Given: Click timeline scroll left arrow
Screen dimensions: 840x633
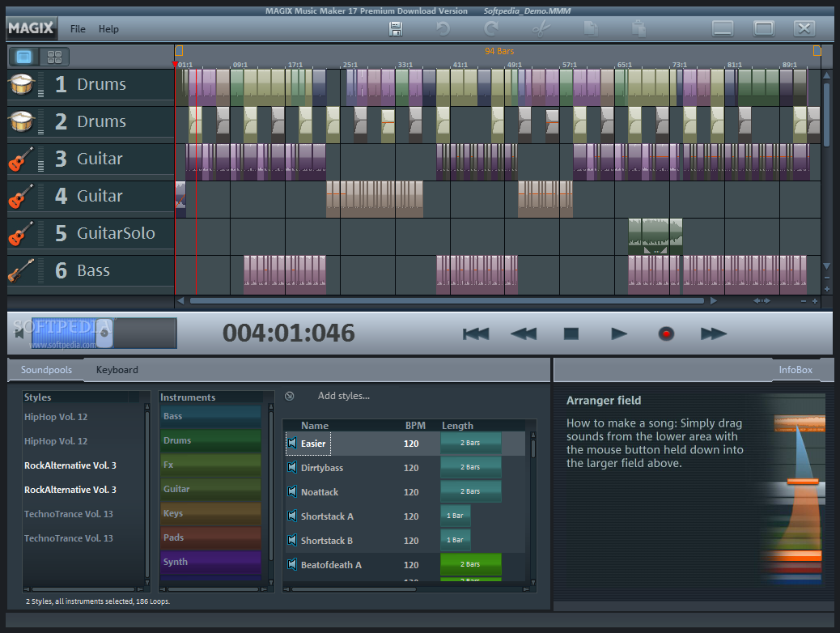Looking at the screenshot, I should 180,300.
